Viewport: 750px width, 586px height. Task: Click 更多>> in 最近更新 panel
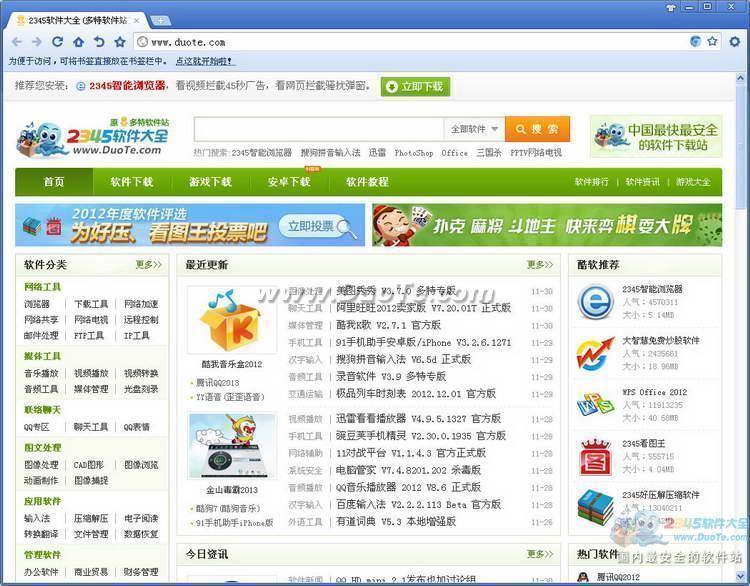(x=540, y=265)
